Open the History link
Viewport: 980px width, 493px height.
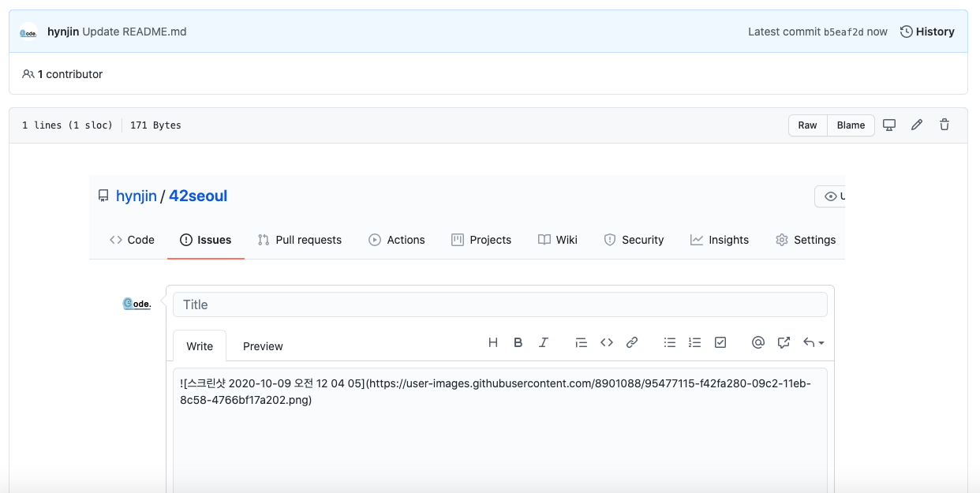(927, 32)
